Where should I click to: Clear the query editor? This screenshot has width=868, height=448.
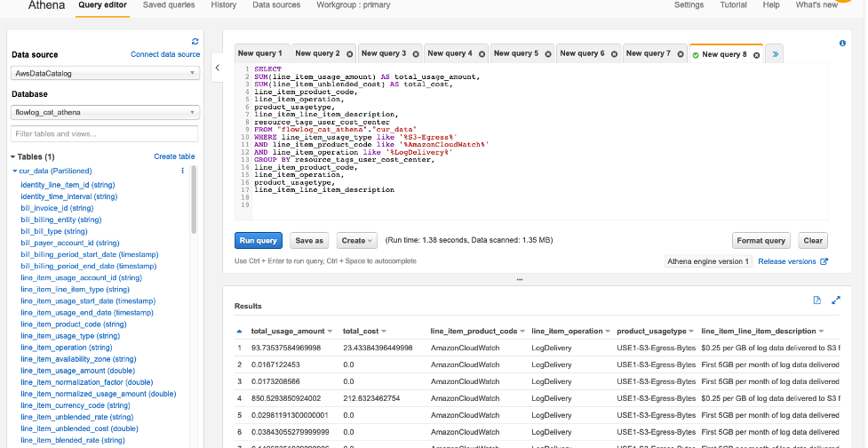(813, 240)
